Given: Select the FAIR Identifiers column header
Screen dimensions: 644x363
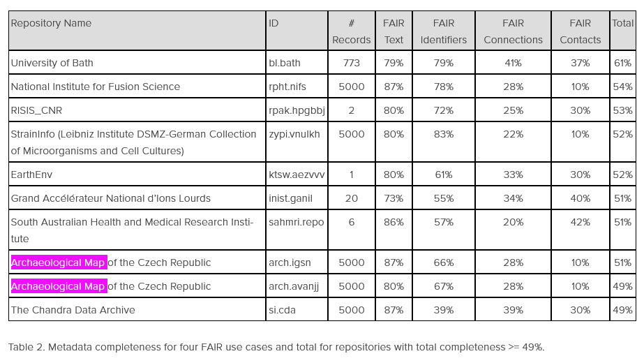Looking at the screenshot, I should pyautogui.click(x=444, y=31).
